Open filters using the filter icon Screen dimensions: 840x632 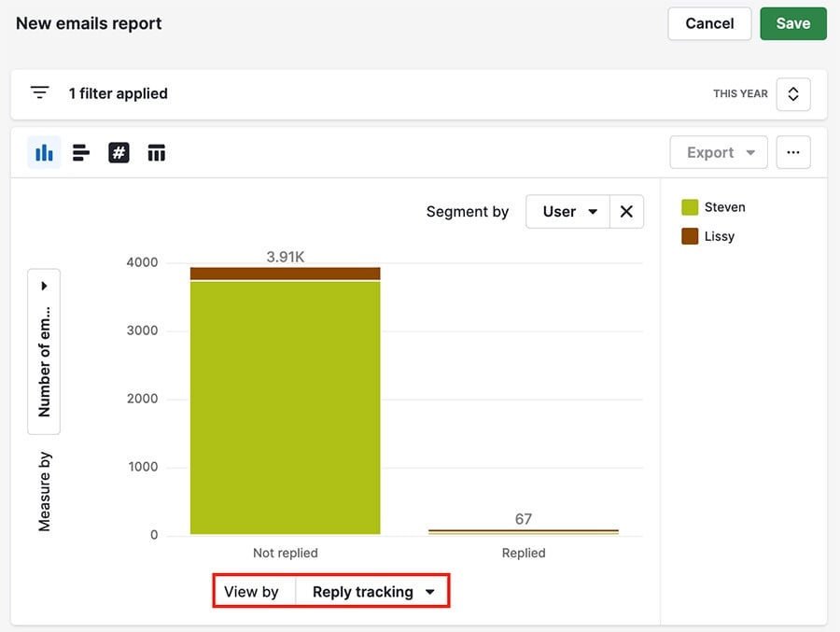(39, 92)
